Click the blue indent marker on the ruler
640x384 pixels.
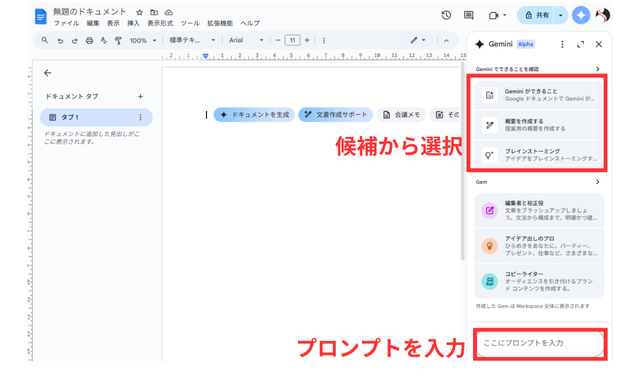(206, 56)
